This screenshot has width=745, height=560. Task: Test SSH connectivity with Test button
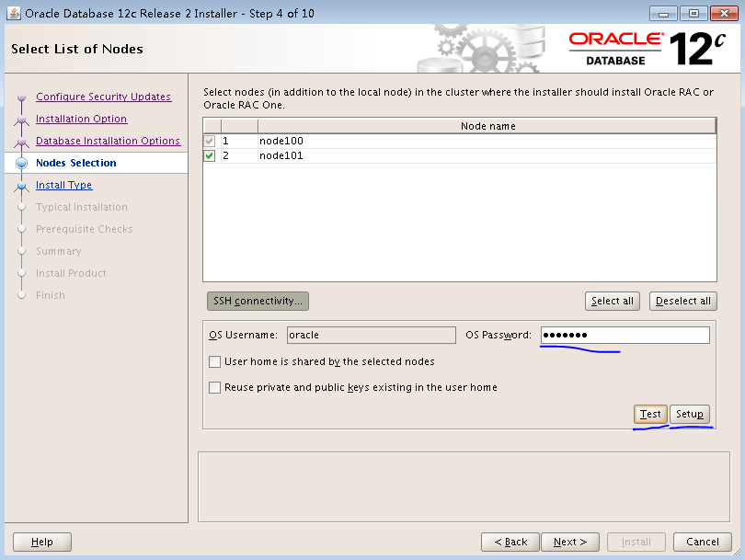(650, 414)
